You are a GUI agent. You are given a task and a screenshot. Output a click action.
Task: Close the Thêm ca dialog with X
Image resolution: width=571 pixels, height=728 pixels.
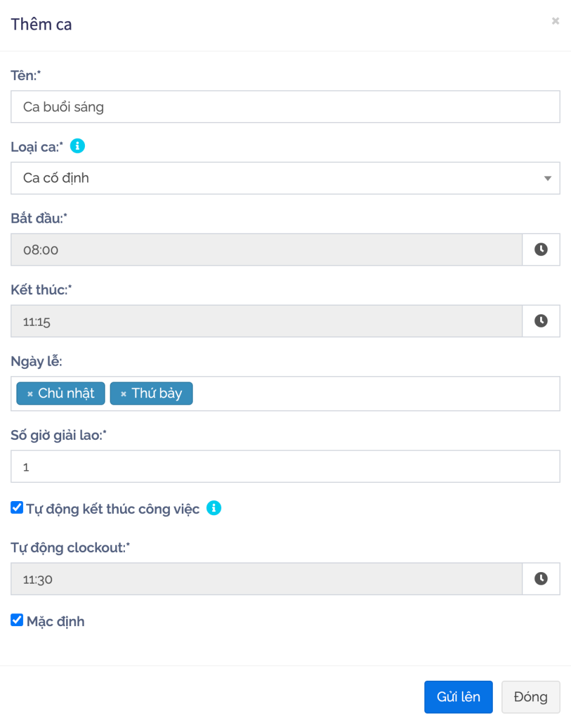coord(555,21)
